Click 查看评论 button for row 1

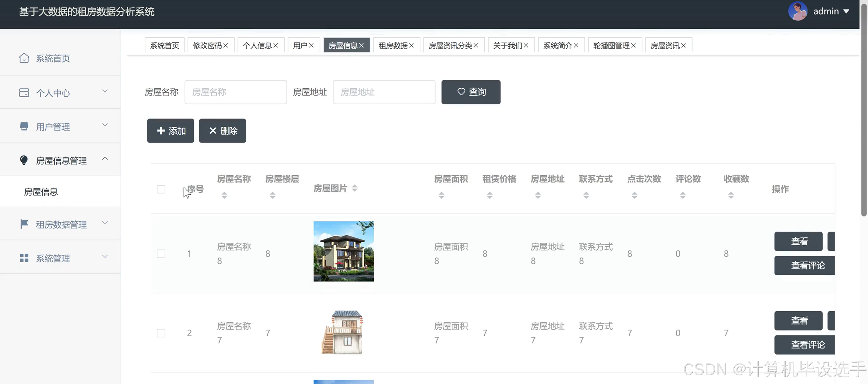tap(804, 266)
